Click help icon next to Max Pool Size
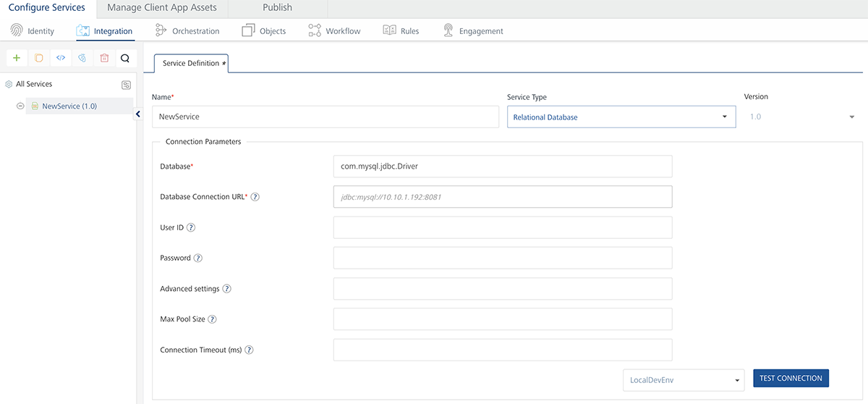Screen dimensions: 868x404 (213, 319)
